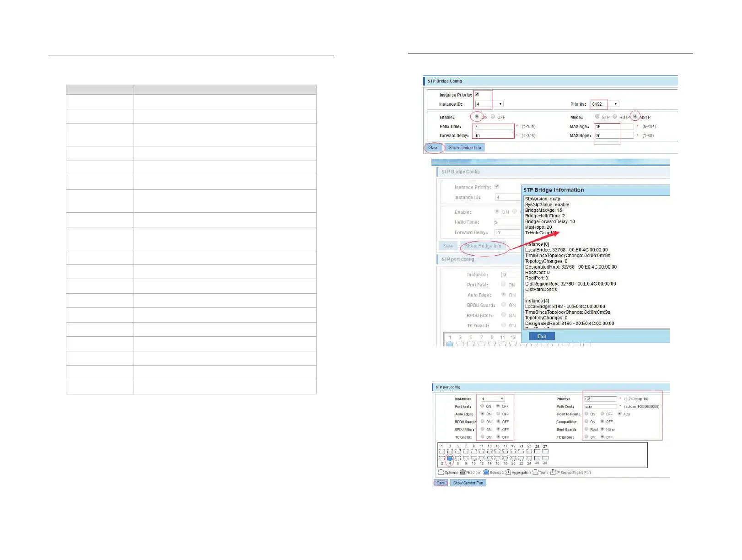This screenshot has height=560, width=742.
Task: Select port 27 icon in bottom port grid
Action: coord(545,451)
